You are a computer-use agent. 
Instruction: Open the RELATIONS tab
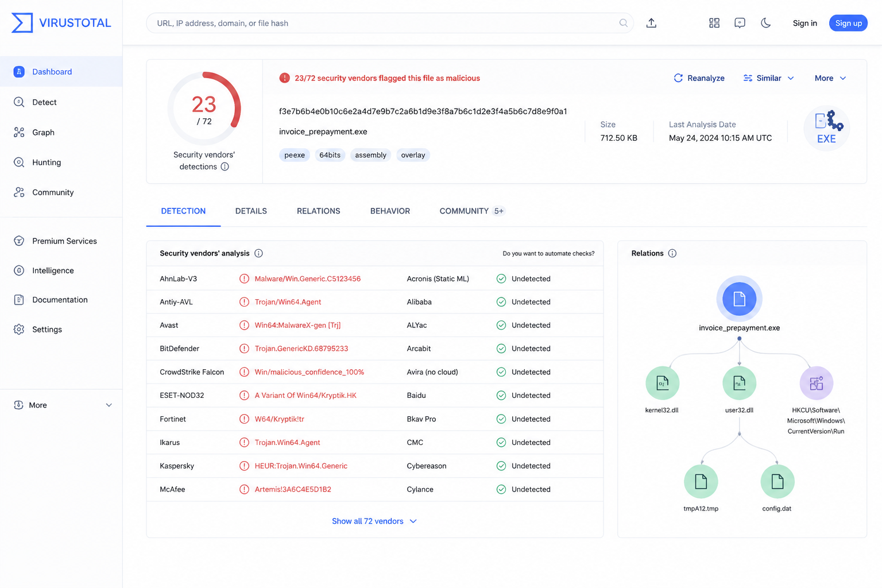319,211
